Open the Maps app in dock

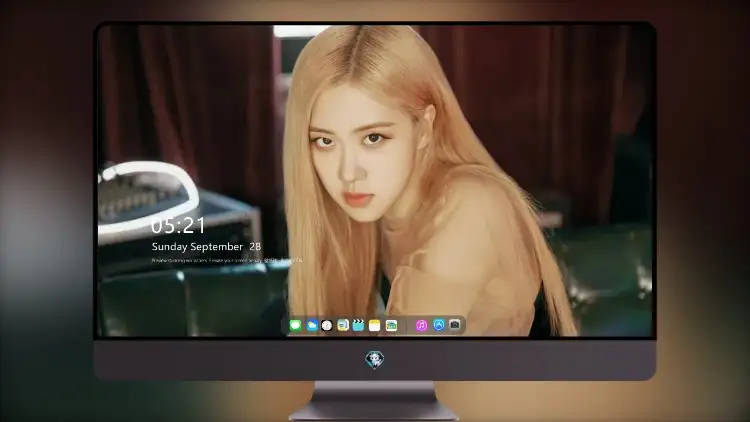(342, 325)
